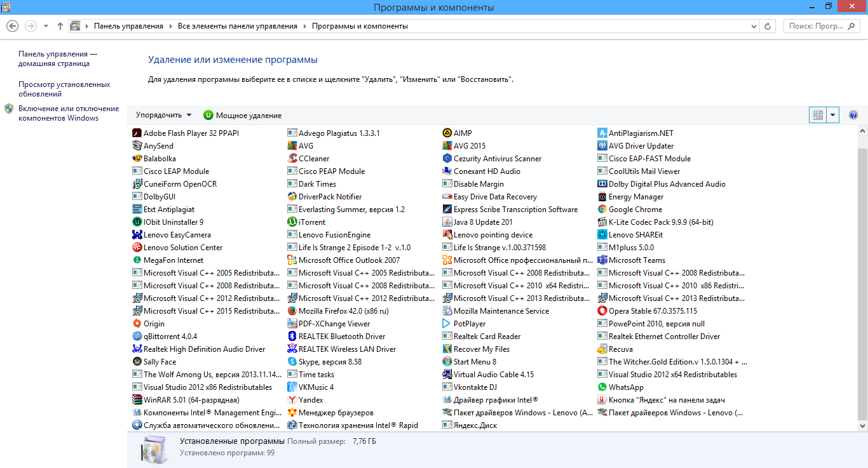Refresh the programs list
This screenshot has width=868, height=468.
(768, 26)
